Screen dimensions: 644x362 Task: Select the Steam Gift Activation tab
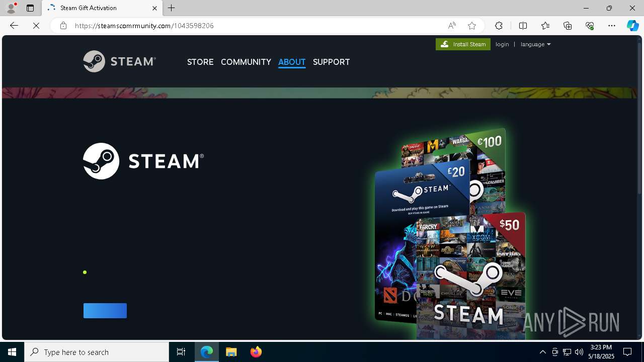(x=101, y=8)
